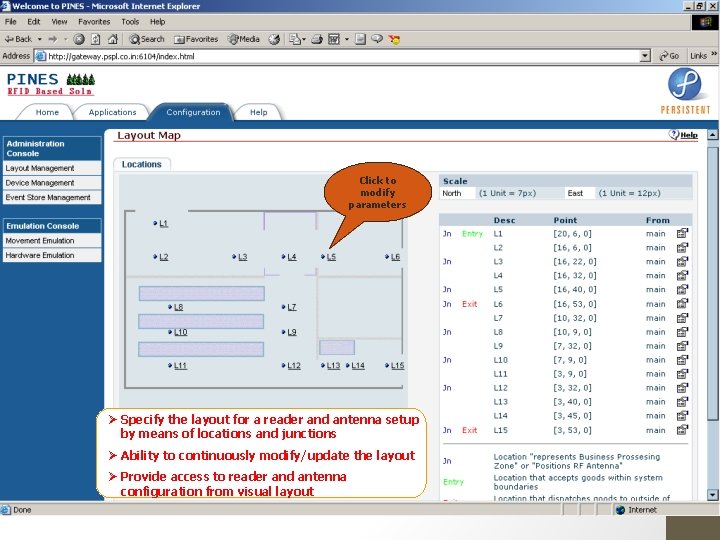Screen dimensions: 720x540
Task: Click the edit icon for row L1
Action: 682,233
